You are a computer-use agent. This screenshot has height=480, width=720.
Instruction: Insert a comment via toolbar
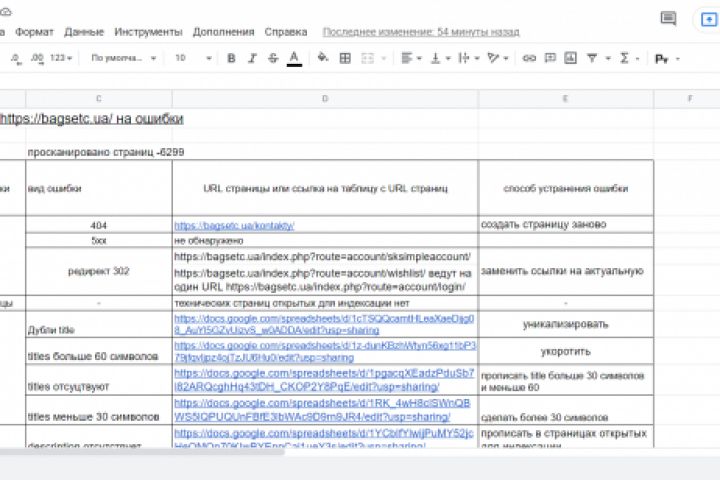(x=550, y=58)
